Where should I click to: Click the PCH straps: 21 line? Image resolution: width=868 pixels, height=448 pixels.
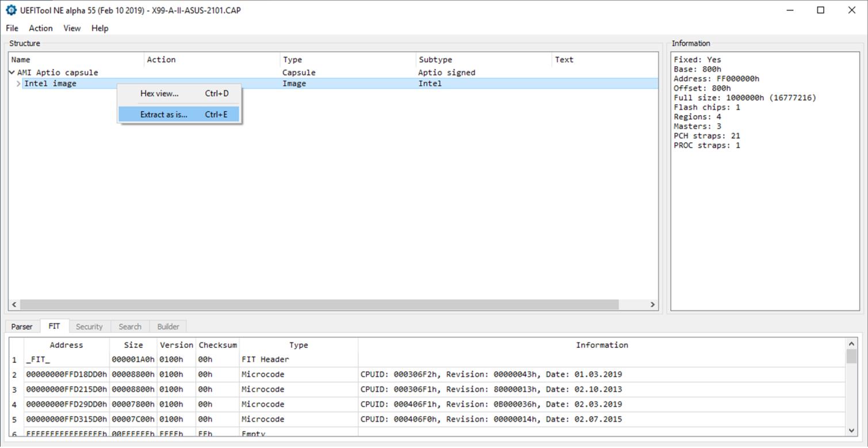(707, 136)
